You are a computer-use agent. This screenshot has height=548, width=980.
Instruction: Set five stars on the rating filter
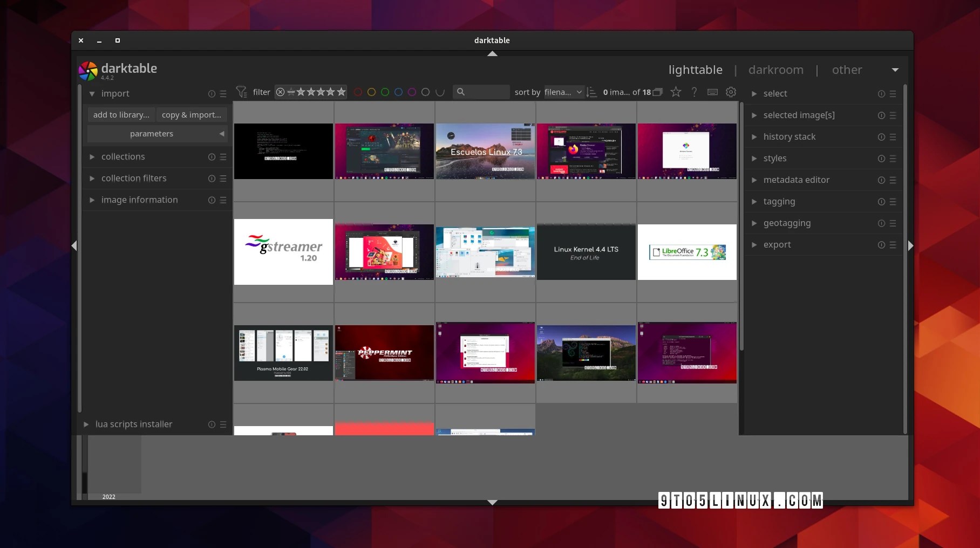[341, 92]
